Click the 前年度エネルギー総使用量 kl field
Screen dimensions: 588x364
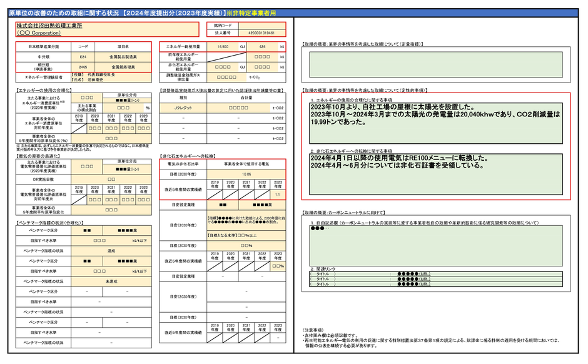(263, 57)
